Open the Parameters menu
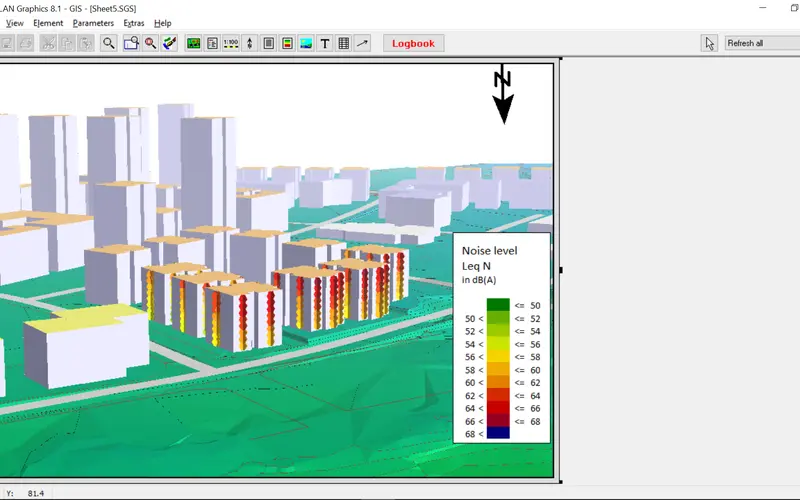This screenshot has width=800, height=500. click(x=93, y=23)
